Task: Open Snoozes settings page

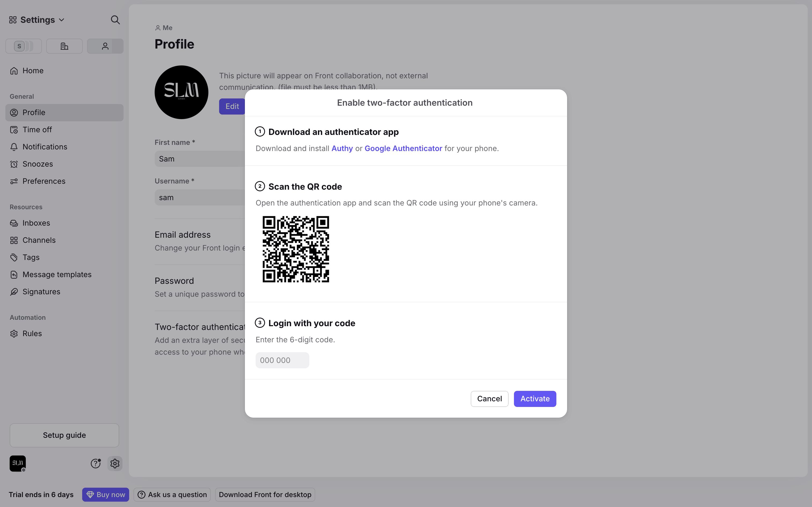Action: tap(38, 164)
